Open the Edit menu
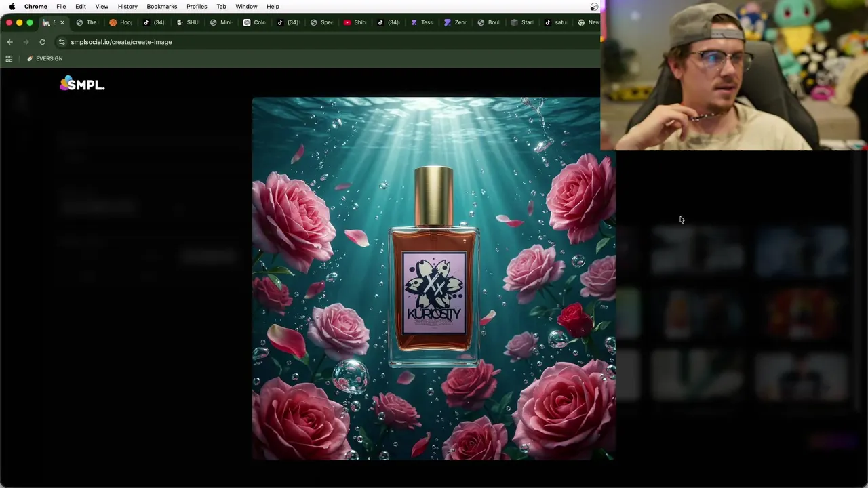Viewport: 868px width, 488px height. click(x=81, y=7)
